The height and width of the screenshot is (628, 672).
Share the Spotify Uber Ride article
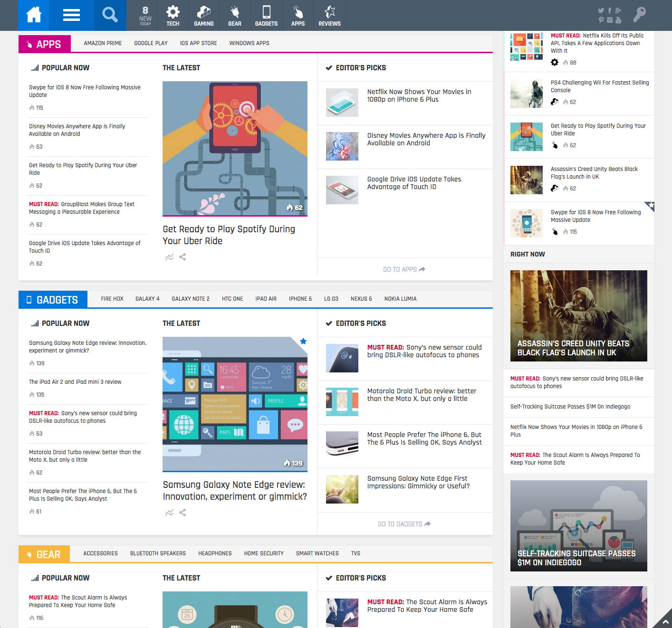[x=182, y=257]
